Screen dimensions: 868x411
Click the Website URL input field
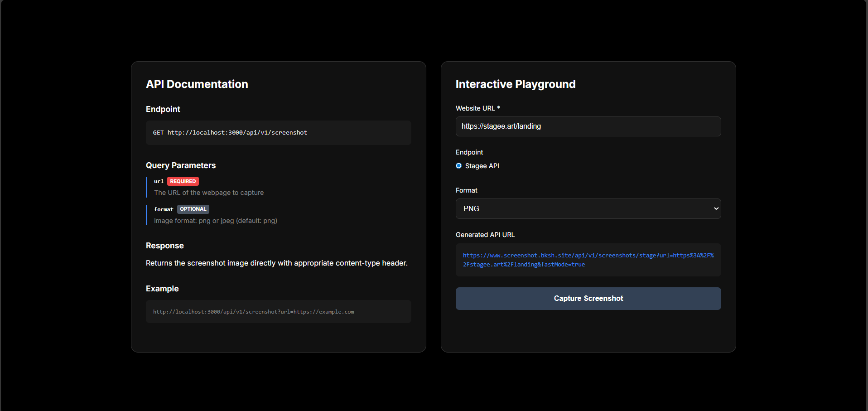588,126
